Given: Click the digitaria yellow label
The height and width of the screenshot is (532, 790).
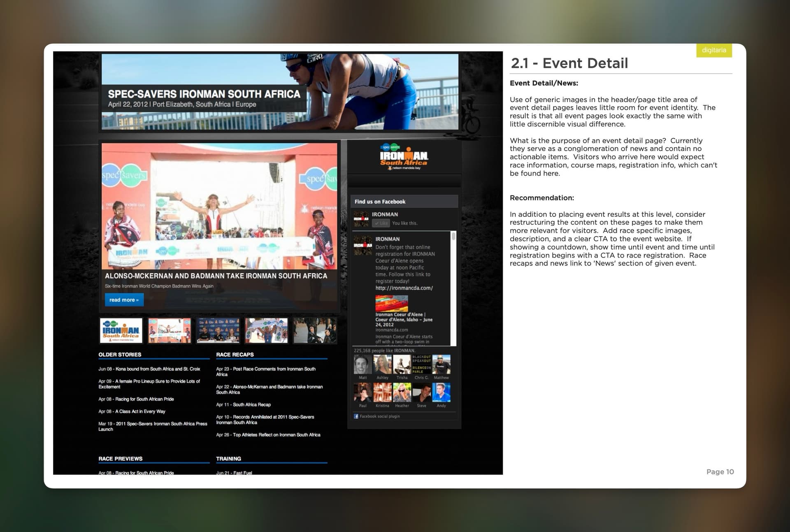Looking at the screenshot, I should [714, 50].
